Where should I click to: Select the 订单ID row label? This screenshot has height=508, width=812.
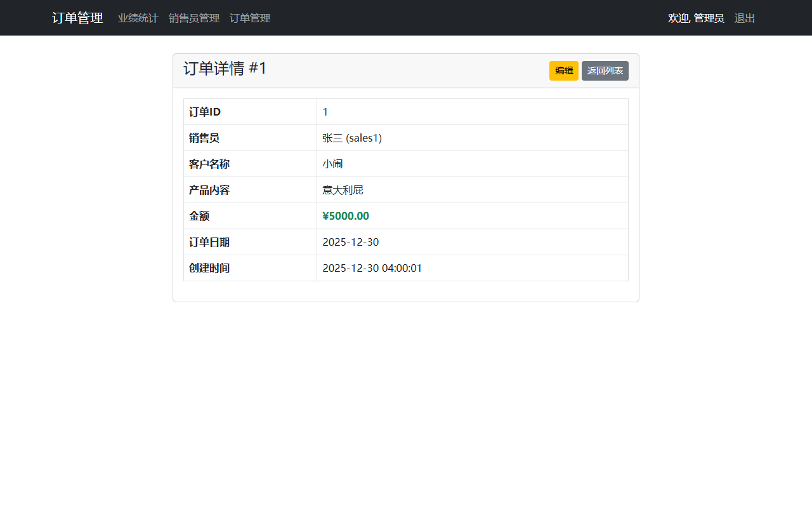point(204,112)
